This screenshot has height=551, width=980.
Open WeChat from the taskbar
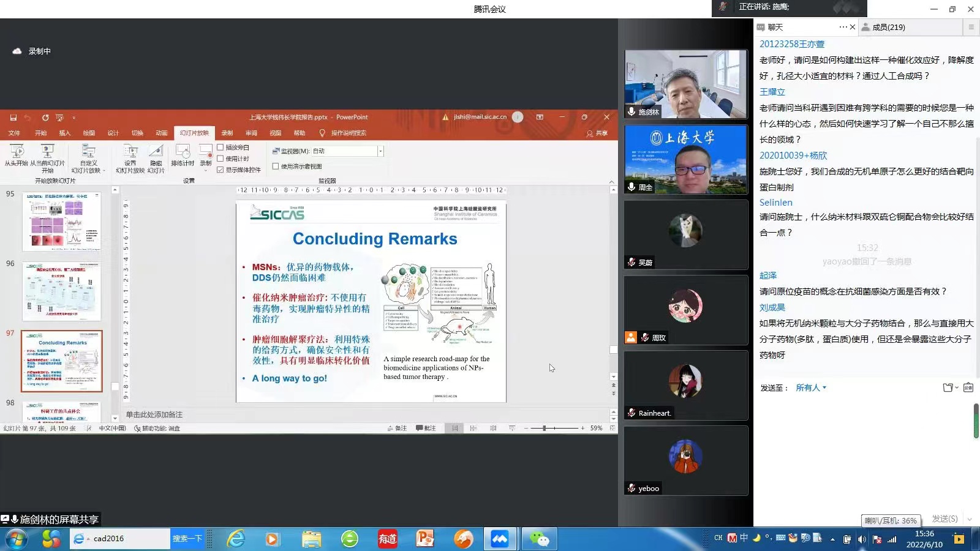539,539
